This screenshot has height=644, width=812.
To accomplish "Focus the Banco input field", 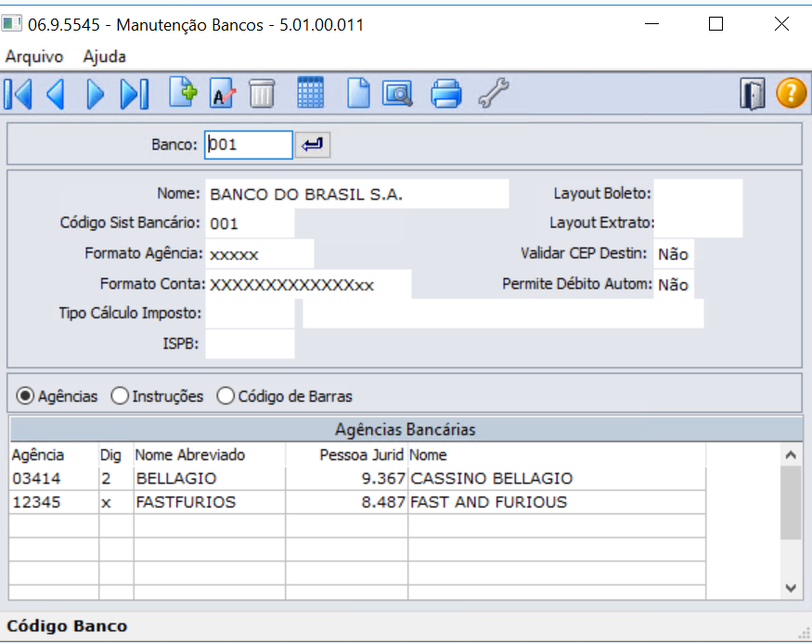I will pyautogui.click(x=249, y=145).
